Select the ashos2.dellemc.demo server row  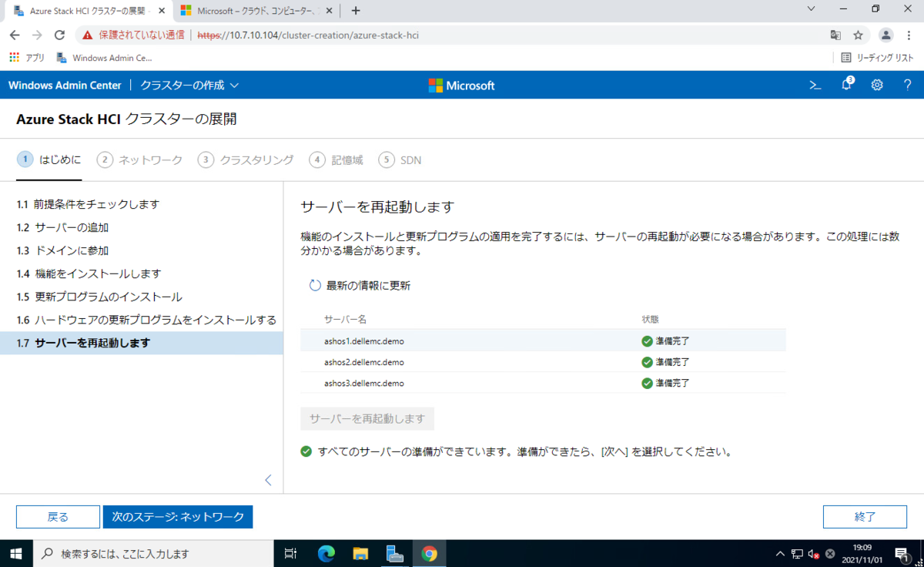pyautogui.click(x=543, y=361)
